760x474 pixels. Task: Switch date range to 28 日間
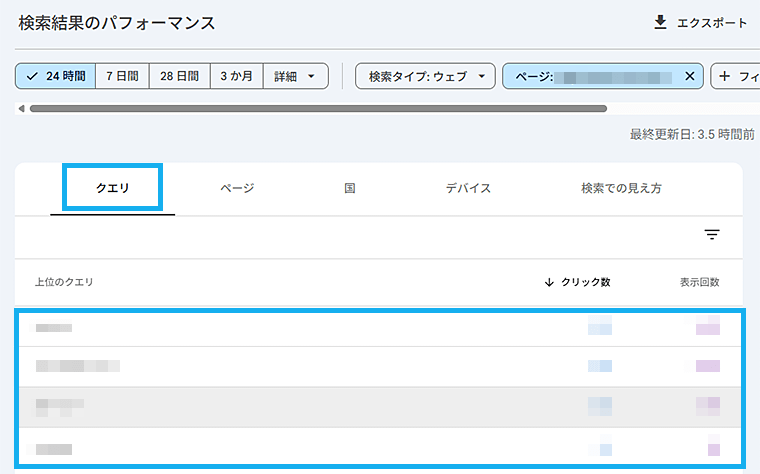(181, 76)
